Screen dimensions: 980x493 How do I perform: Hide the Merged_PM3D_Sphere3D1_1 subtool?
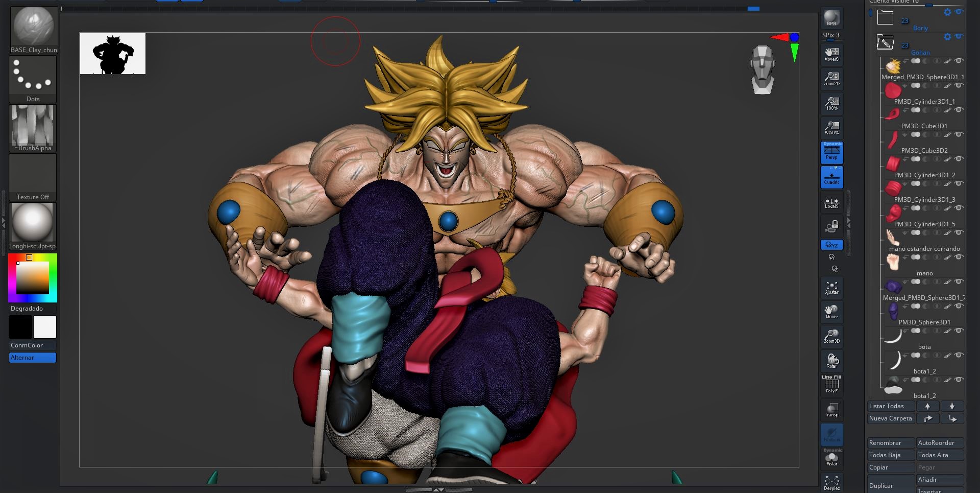[959, 61]
